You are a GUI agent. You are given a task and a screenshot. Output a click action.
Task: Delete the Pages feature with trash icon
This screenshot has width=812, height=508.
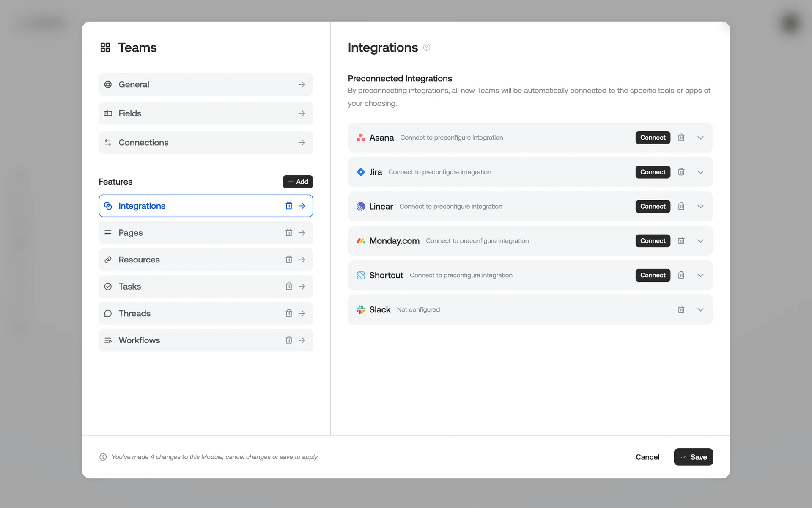tap(289, 233)
